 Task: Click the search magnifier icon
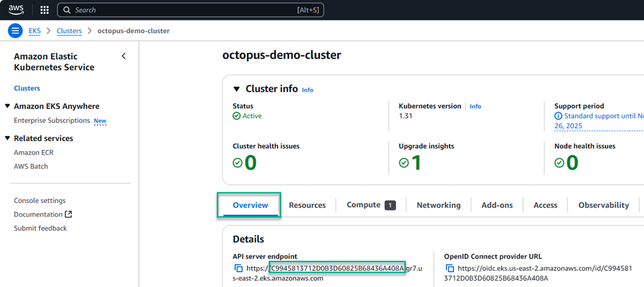point(67,10)
